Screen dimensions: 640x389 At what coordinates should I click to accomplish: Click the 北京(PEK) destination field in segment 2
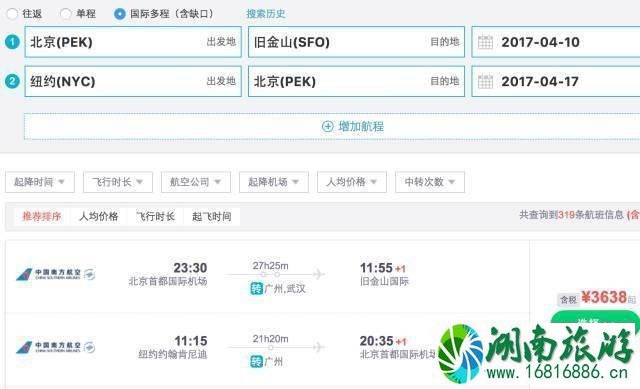pyautogui.click(x=356, y=81)
